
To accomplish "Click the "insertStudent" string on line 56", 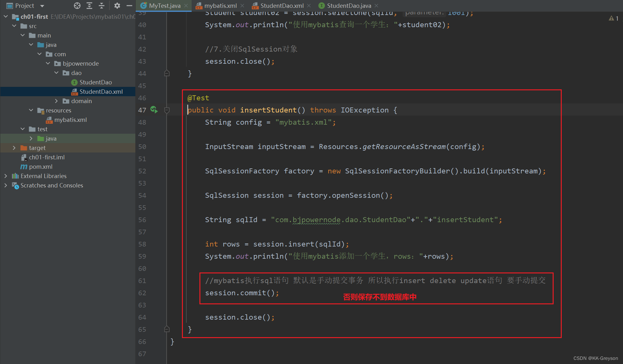I will (x=465, y=220).
